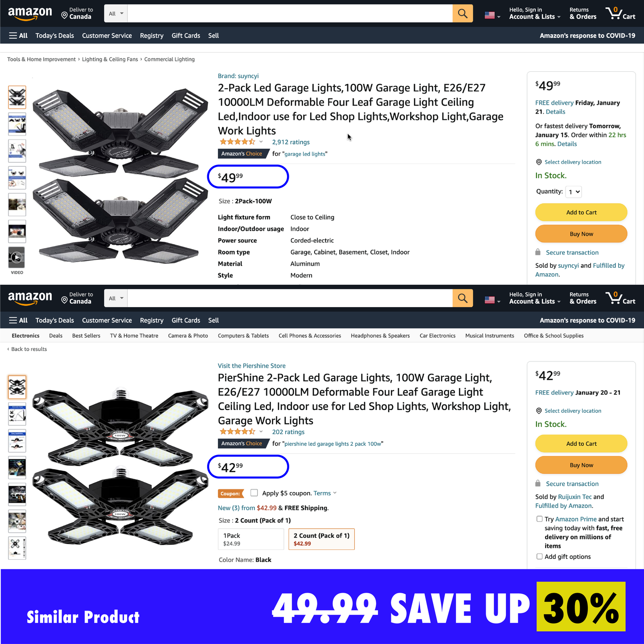The image size is (644, 644).
Task: Open the top hamburger All menu
Action: coord(18,36)
